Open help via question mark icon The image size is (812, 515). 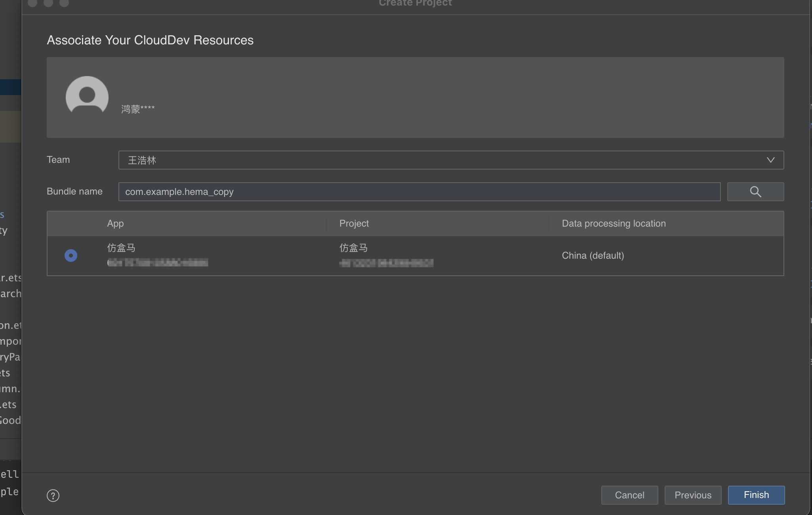(53, 495)
